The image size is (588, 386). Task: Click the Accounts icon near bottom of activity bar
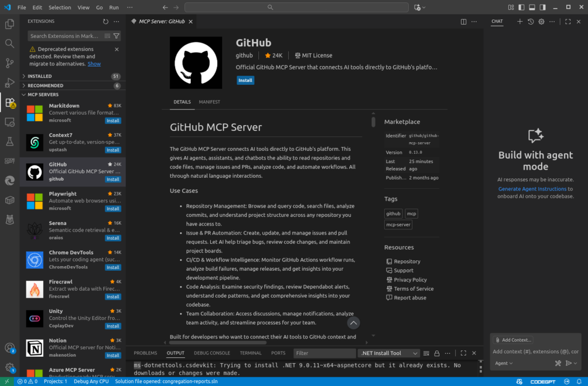coord(9,348)
